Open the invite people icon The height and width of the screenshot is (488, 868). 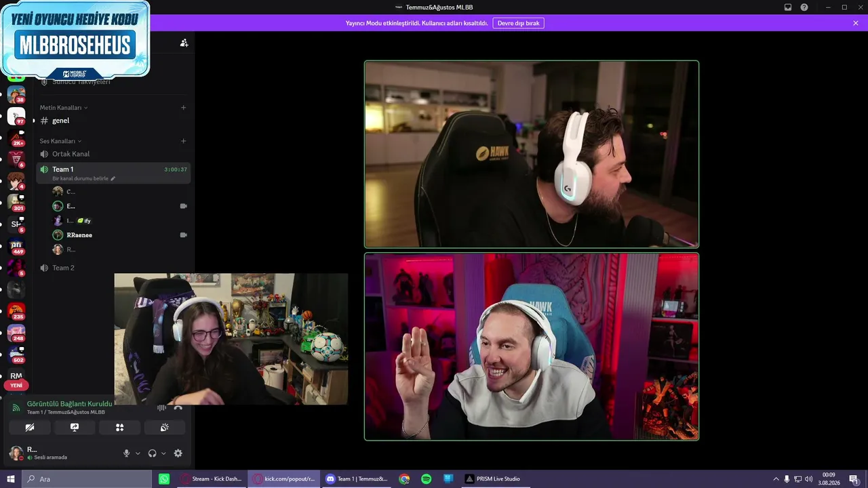[x=184, y=43]
